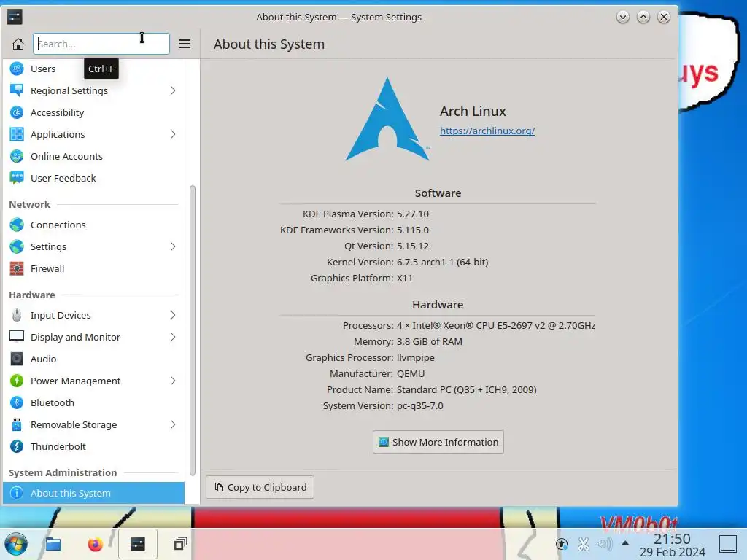Click the Memory 3.8 GiB value
This screenshot has height=560, width=747.
pos(429,341)
